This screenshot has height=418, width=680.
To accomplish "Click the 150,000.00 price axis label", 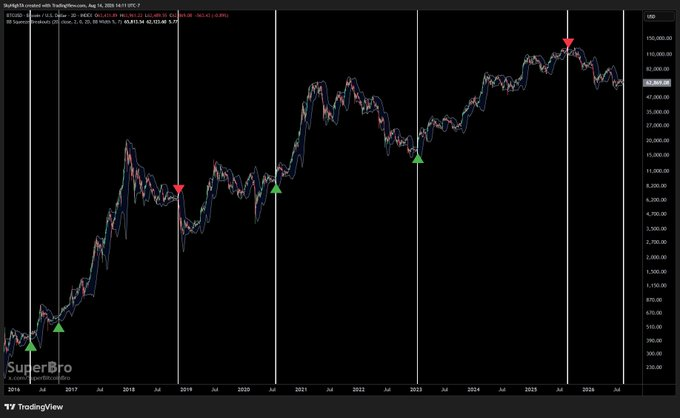I will point(659,38).
